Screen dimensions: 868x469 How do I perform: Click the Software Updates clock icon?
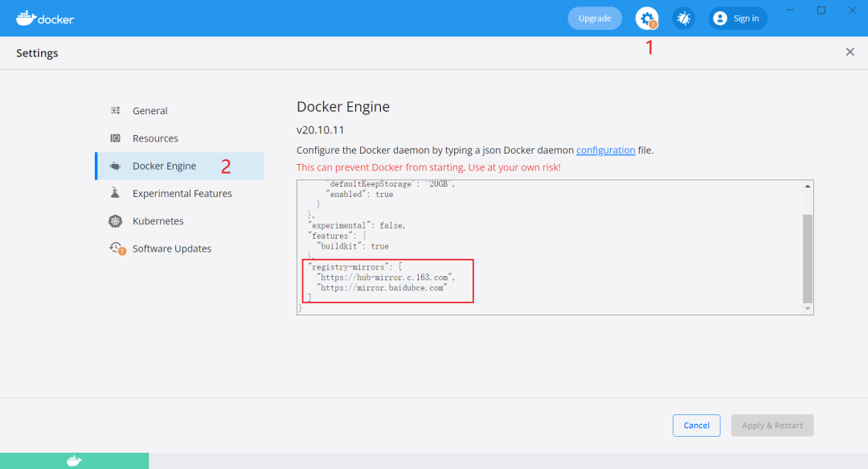click(x=117, y=249)
